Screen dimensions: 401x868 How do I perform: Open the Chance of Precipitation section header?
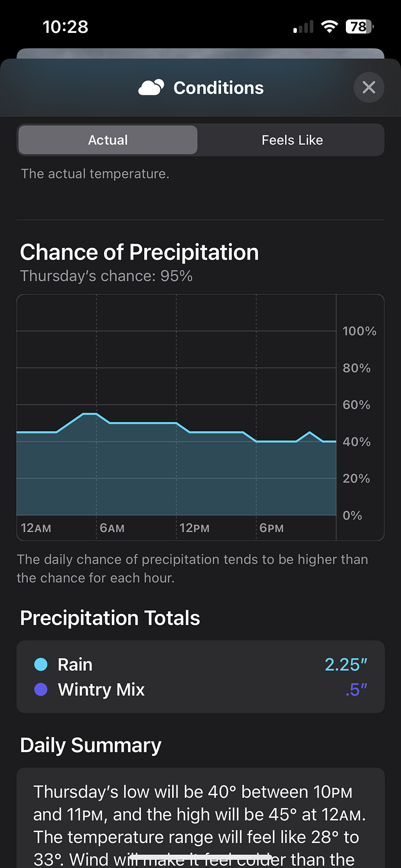click(139, 252)
